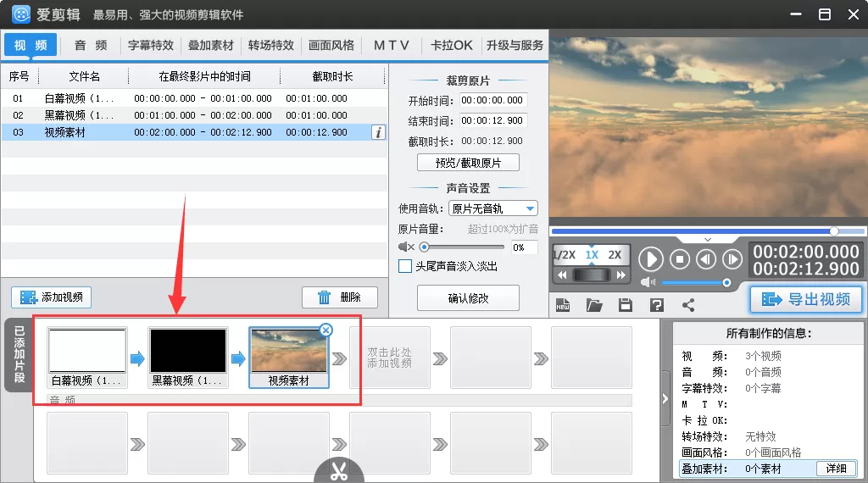The width and height of the screenshot is (868, 483).
Task: Open help with the question mark icon
Action: [x=657, y=305]
